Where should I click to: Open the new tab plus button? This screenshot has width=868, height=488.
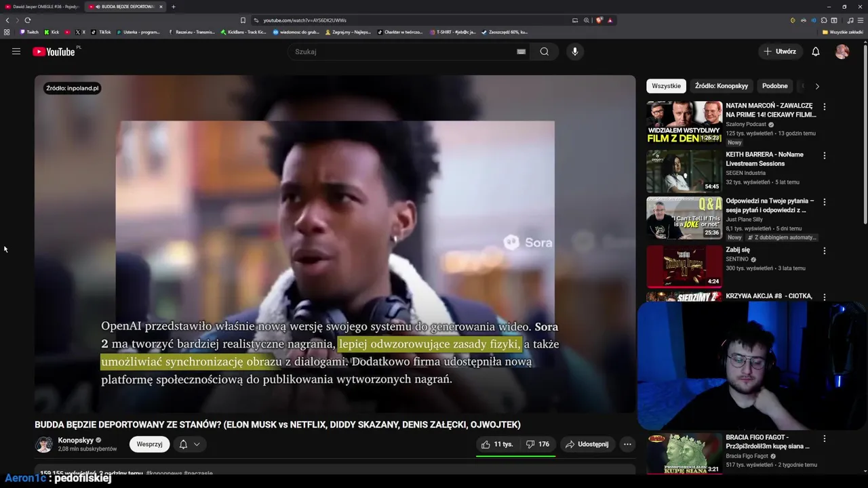pyautogui.click(x=173, y=7)
